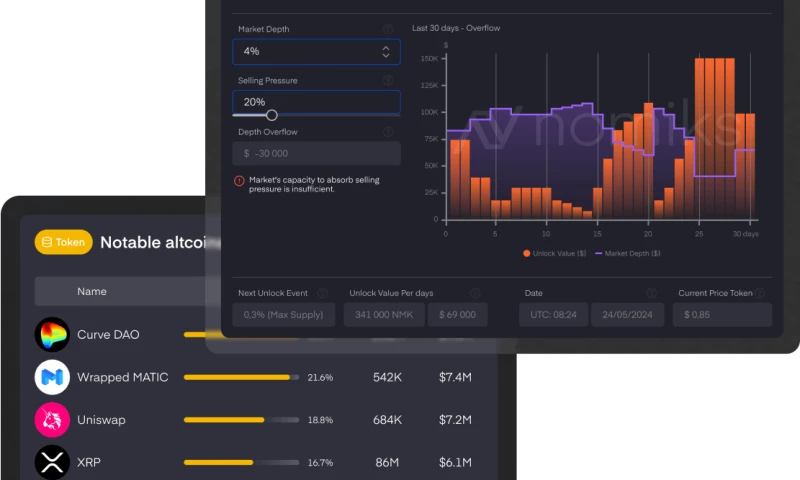
Task: Click the XRP token logo
Action: (52, 462)
